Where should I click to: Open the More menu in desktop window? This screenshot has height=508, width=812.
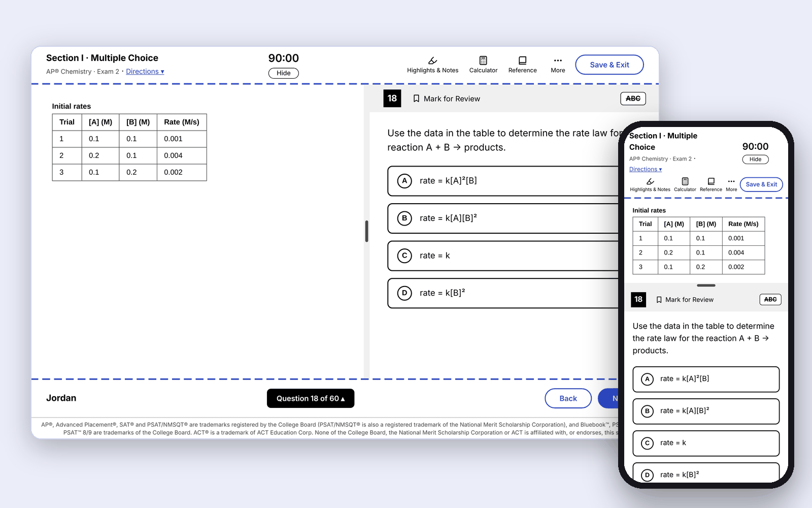click(x=558, y=65)
